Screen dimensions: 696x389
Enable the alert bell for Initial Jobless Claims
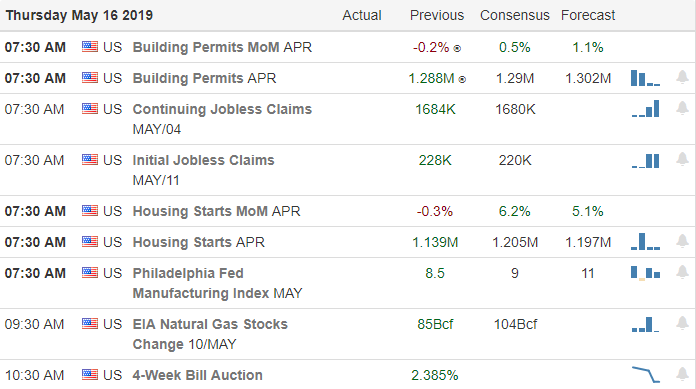pos(682,159)
